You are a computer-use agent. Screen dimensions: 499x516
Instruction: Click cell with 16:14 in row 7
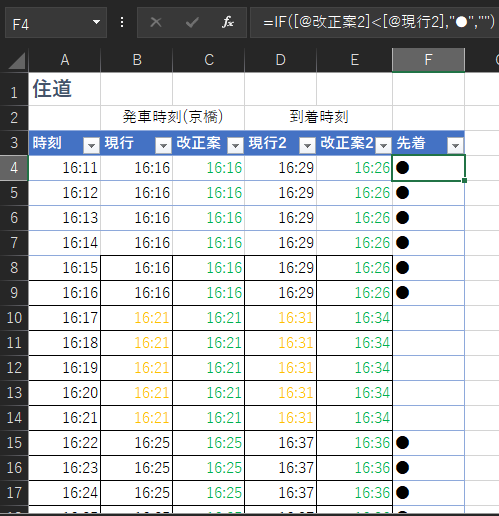pyautogui.click(x=65, y=243)
